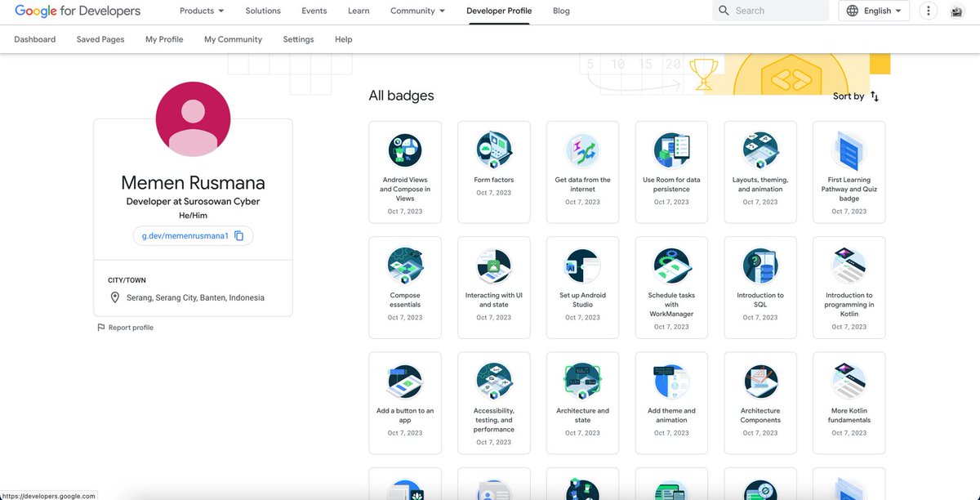Open the Accessibility, testing, and performance badge
The height and width of the screenshot is (500, 980).
(x=494, y=403)
